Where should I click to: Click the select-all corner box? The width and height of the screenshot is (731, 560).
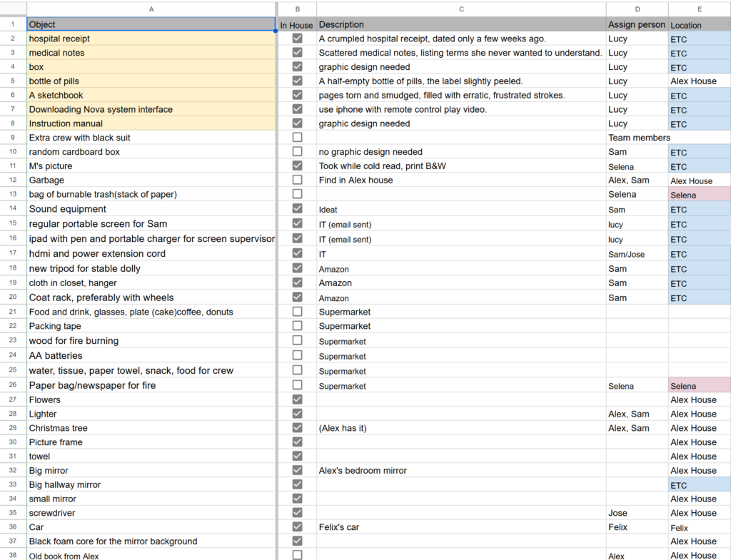pos(13,9)
